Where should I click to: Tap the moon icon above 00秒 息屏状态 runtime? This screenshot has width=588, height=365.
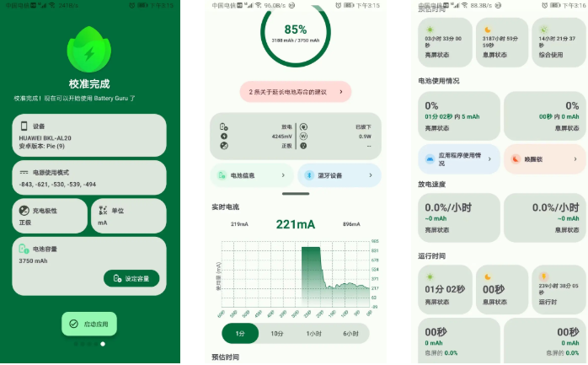click(x=488, y=276)
